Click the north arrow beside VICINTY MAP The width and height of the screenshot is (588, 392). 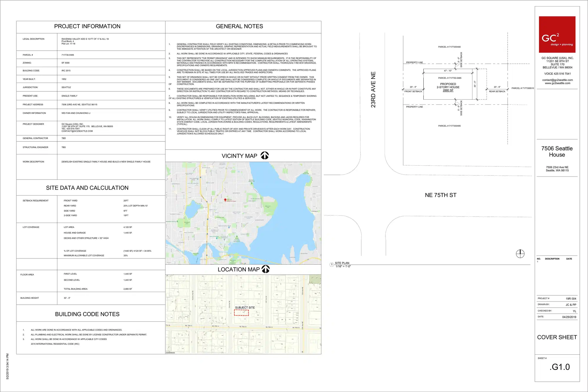point(265,155)
